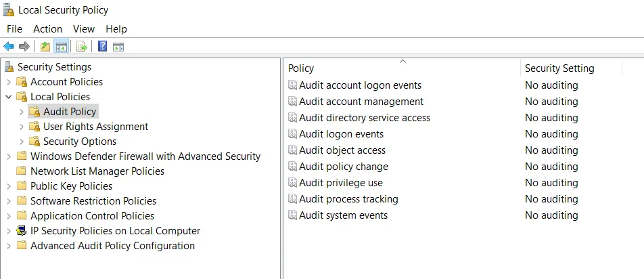The width and height of the screenshot is (644, 279).
Task: Select Advanced Audit Policy Configuration item
Action: coord(112,246)
